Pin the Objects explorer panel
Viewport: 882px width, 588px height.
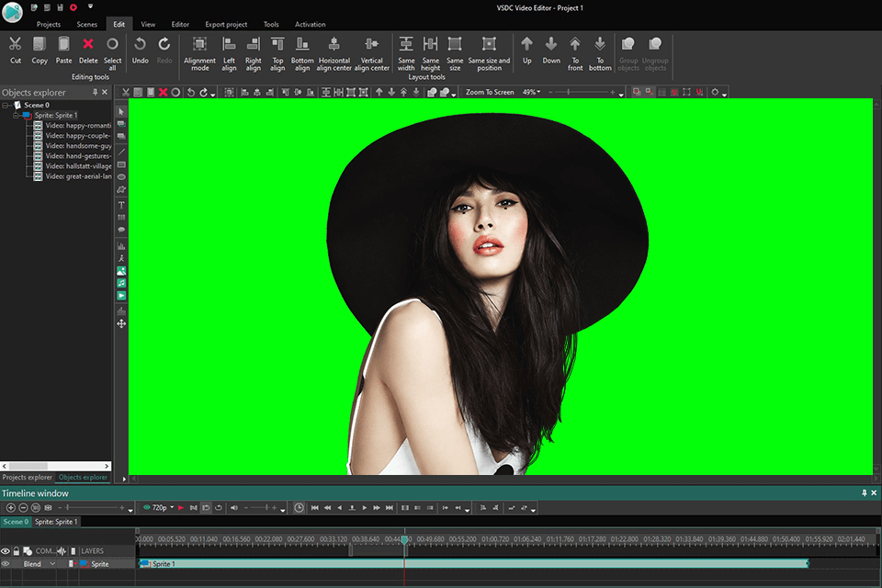[x=95, y=92]
